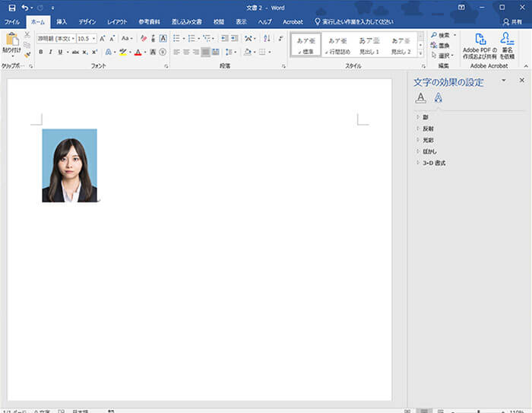Switch to the Acrobat tab
The height and width of the screenshot is (413, 532).
tap(293, 22)
